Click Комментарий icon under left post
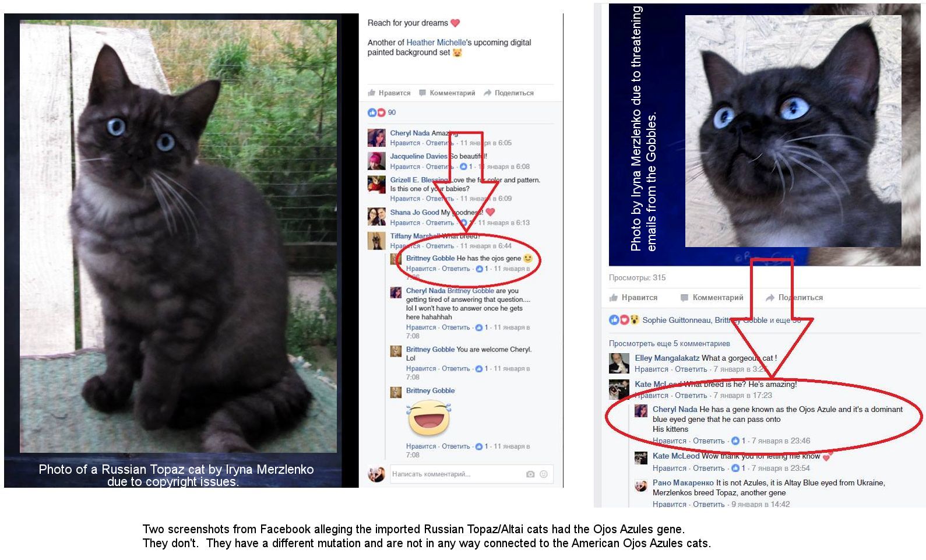Screen dimensions: 926x560 (x=422, y=93)
